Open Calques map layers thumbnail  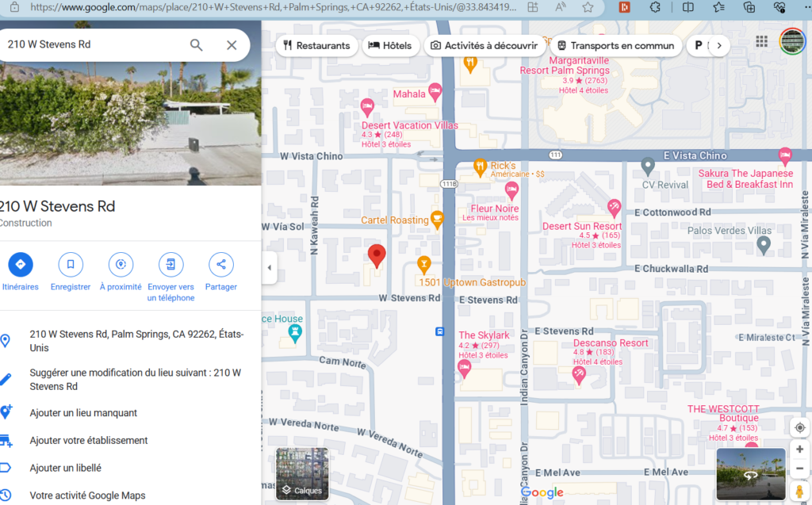pos(302,474)
